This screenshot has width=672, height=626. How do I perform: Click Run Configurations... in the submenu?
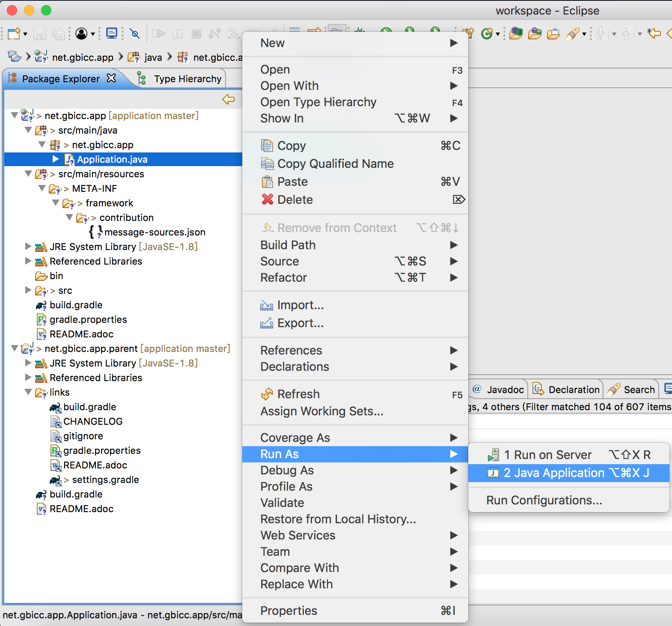pyautogui.click(x=544, y=500)
